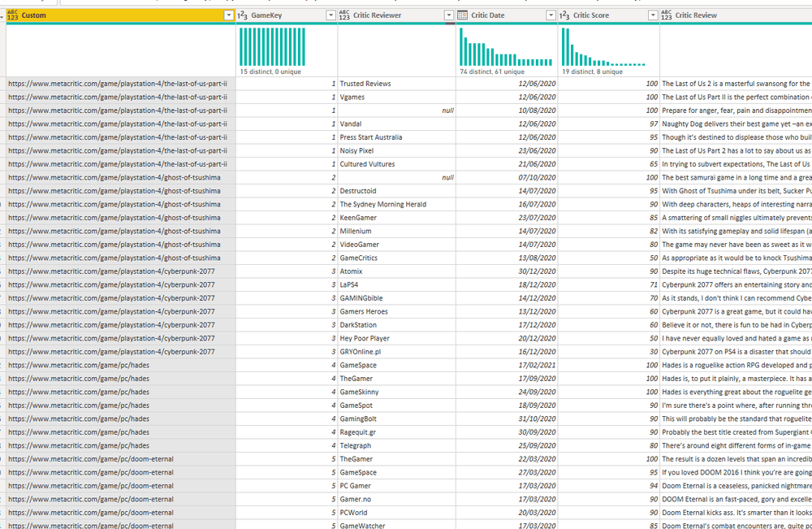The height and width of the screenshot is (529, 812).
Task: Click '15 distinct, 0 unique' label
Action: (270, 72)
